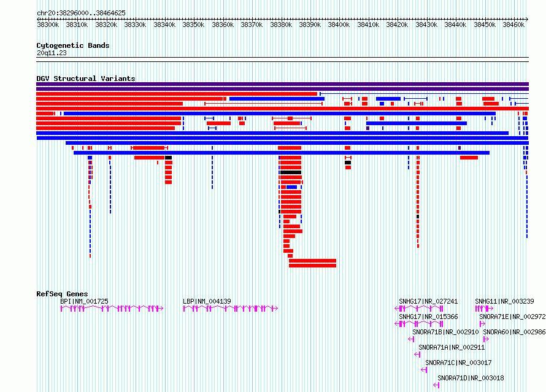Click the 38370k ruler label

coord(252,25)
